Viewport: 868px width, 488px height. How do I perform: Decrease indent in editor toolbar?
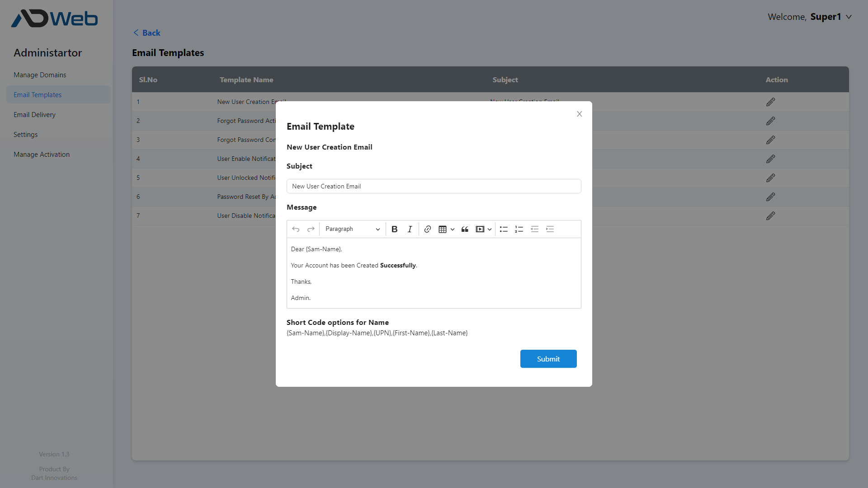(534, 229)
